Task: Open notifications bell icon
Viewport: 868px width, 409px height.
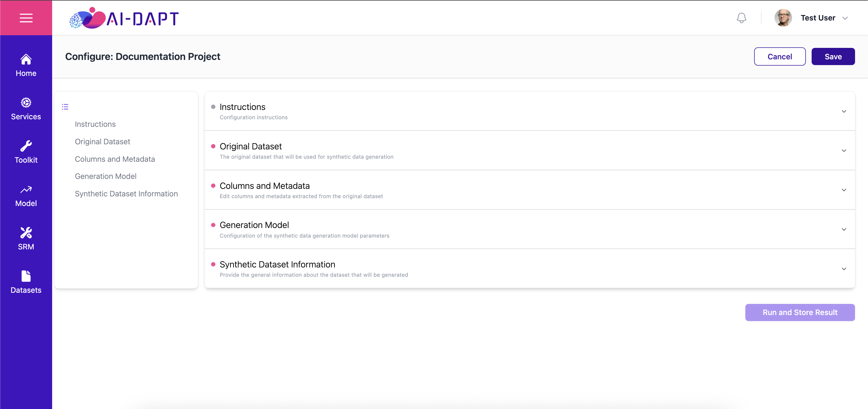Action: pyautogui.click(x=741, y=18)
